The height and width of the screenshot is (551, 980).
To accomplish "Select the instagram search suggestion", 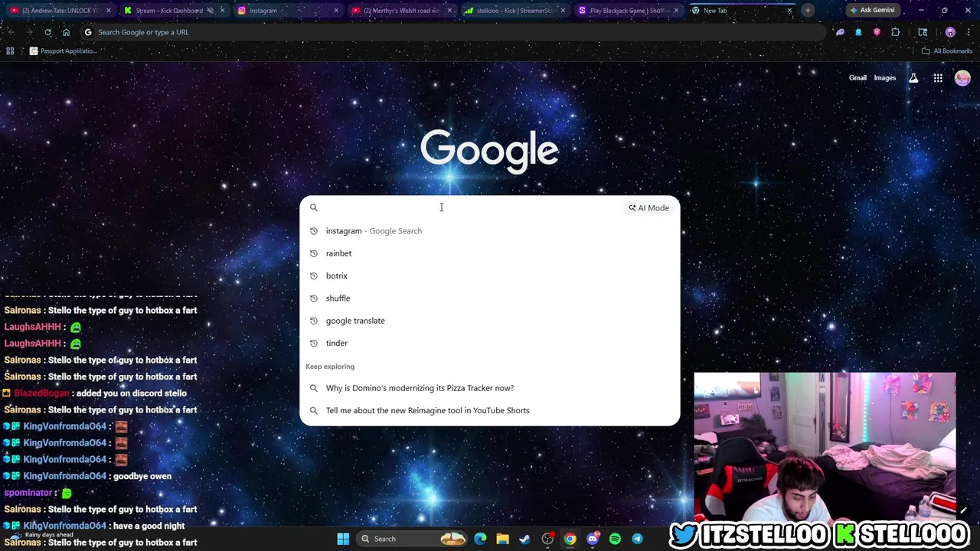I will click(x=489, y=231).
